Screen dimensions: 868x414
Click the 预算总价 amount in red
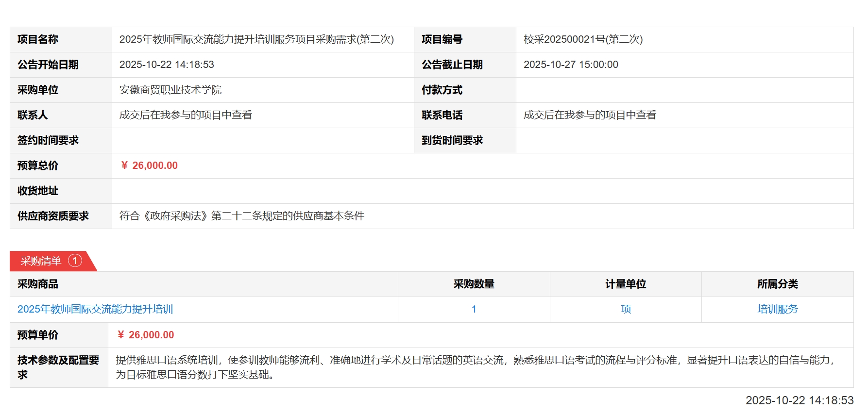[x=150, y=166]
